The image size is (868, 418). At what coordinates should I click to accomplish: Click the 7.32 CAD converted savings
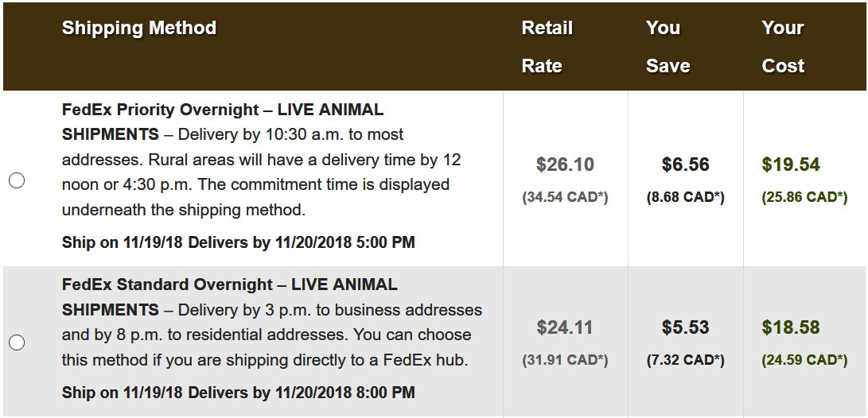[685, 360]
